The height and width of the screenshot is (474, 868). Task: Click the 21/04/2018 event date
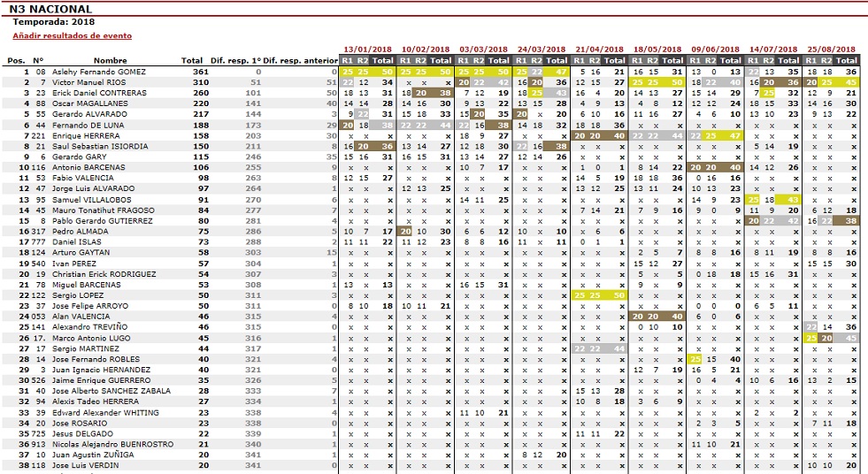click(x=599, y=50)
